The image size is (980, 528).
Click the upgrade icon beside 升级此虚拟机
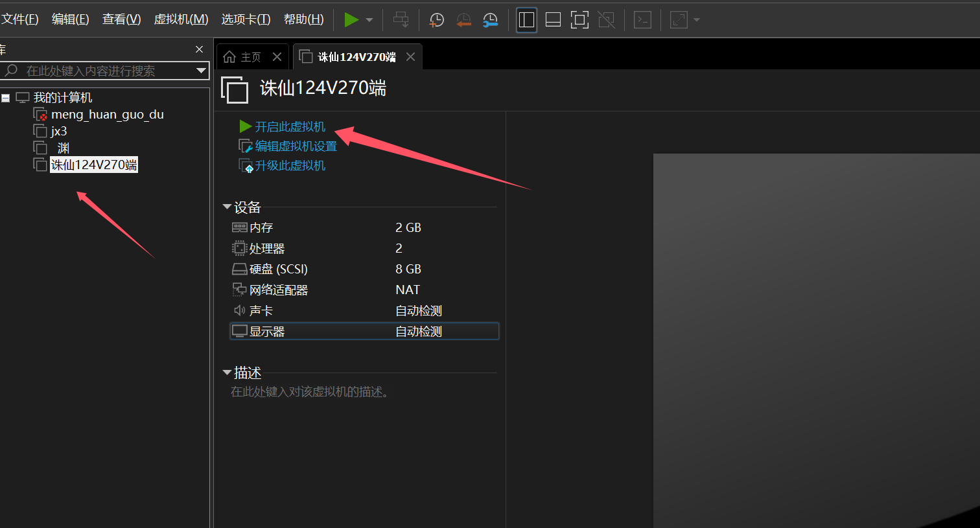245,166
